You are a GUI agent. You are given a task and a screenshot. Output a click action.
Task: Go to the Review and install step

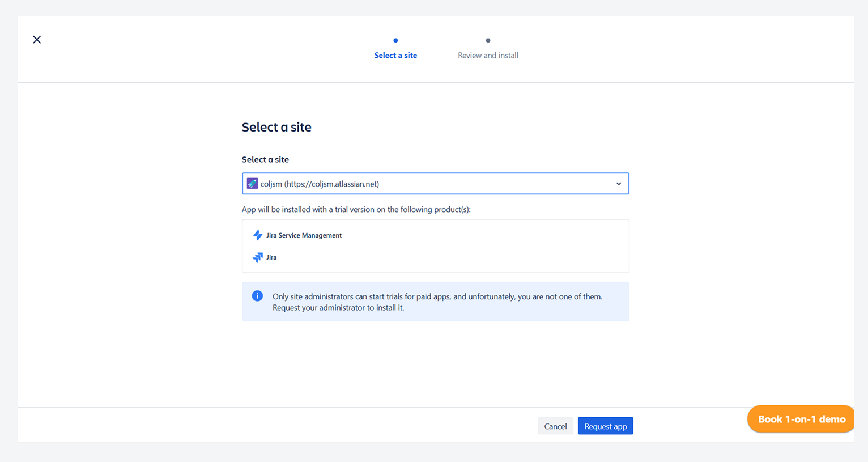pos(488,56)
